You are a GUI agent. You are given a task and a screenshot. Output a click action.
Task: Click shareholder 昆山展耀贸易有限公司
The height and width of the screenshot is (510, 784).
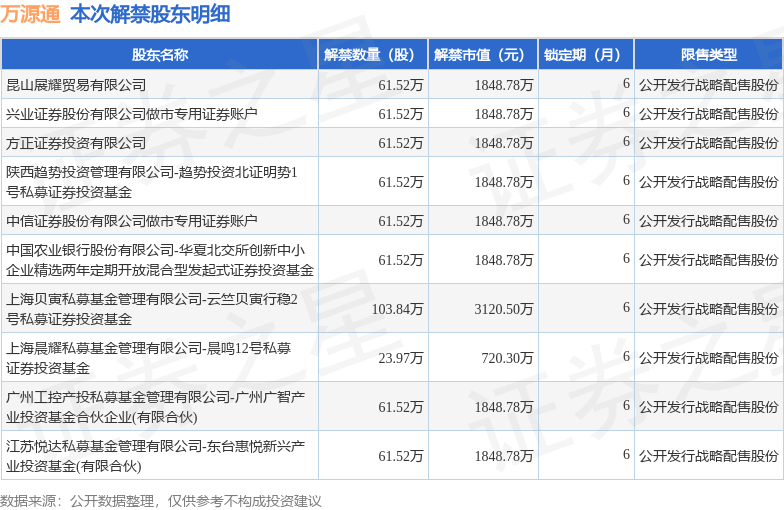pyautogui.click(x=76, y=85)
